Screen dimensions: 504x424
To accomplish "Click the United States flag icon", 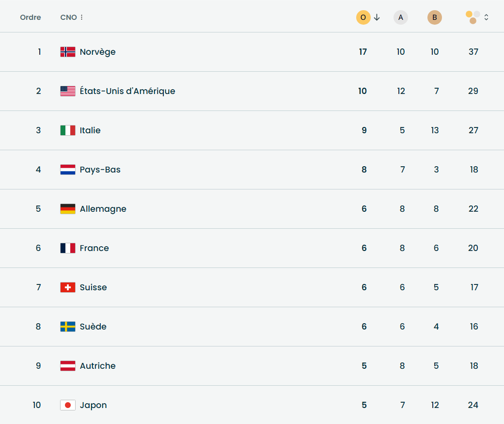I will click(68, 91).
